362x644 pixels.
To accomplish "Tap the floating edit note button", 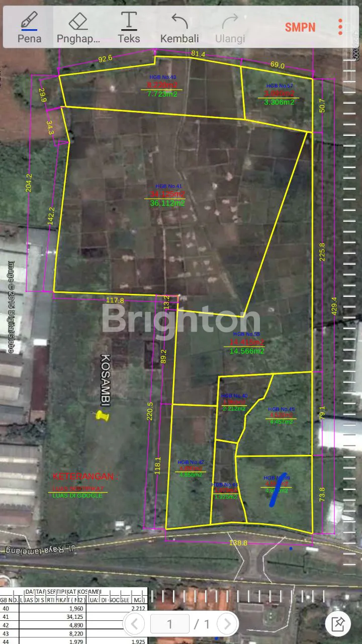I will point(338,624).
